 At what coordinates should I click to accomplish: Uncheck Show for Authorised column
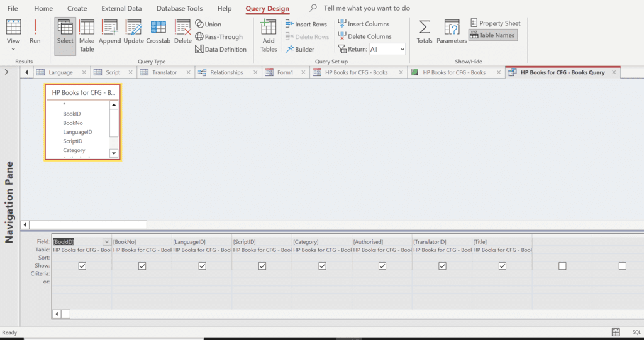point(382,266)
